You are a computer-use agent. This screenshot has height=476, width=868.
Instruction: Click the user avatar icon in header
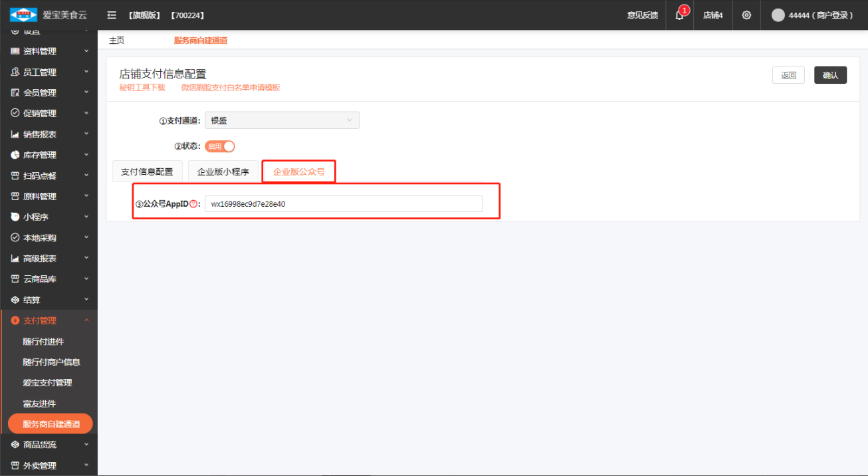(778, 15)
